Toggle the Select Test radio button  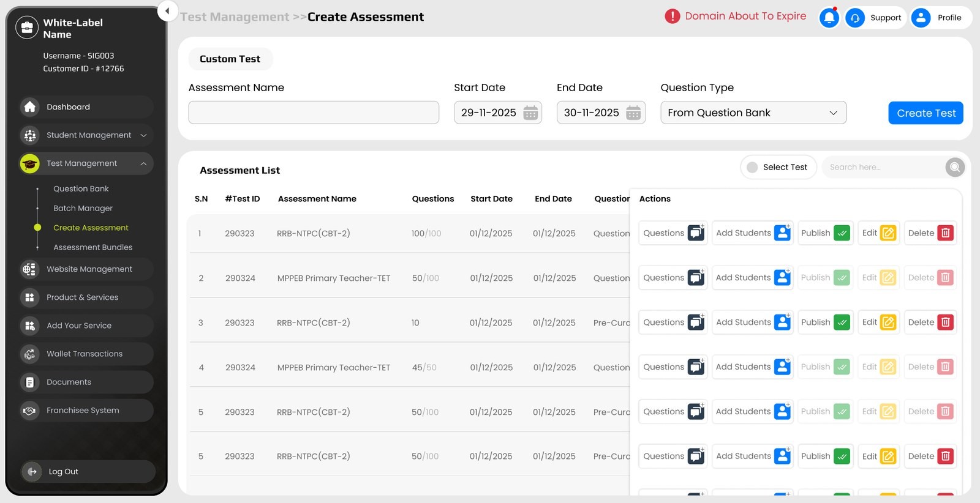click(x=752, y=168)
